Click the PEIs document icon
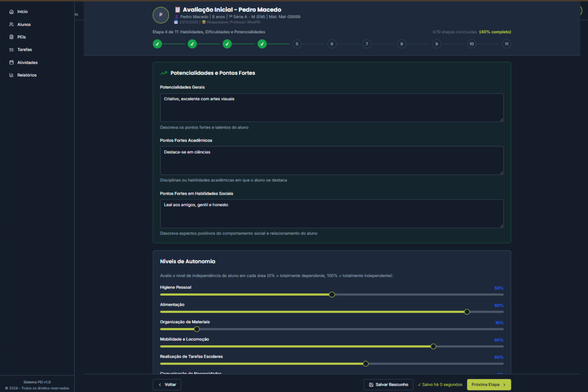Viewport: 588px width, 392px height. point(12,37)
